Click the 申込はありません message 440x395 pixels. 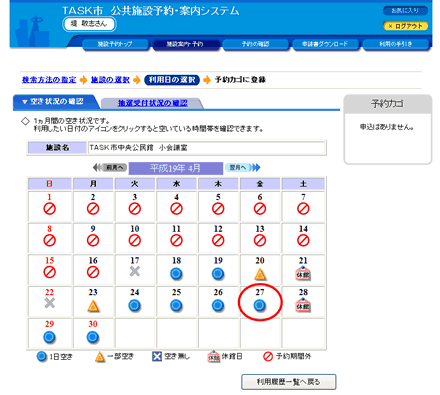[387, 127]
